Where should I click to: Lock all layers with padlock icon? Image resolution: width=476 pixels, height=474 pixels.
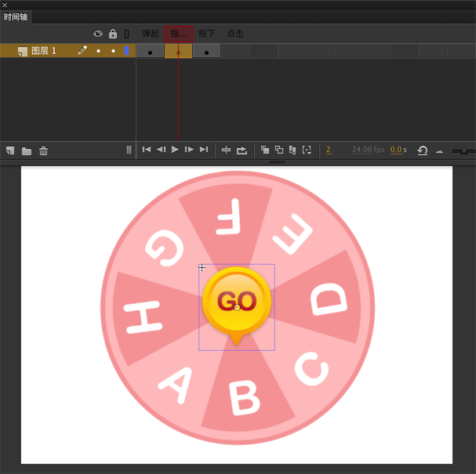pos(113,34)
